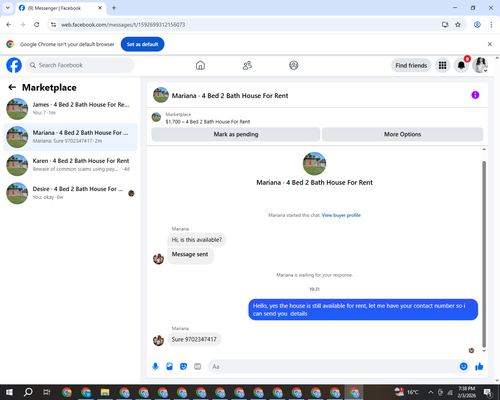The height and width of the screenshot is (400, 500).
Task: Open Desire - 4 Bed 2 Bath House conversation
Action: tap(70, 193)
